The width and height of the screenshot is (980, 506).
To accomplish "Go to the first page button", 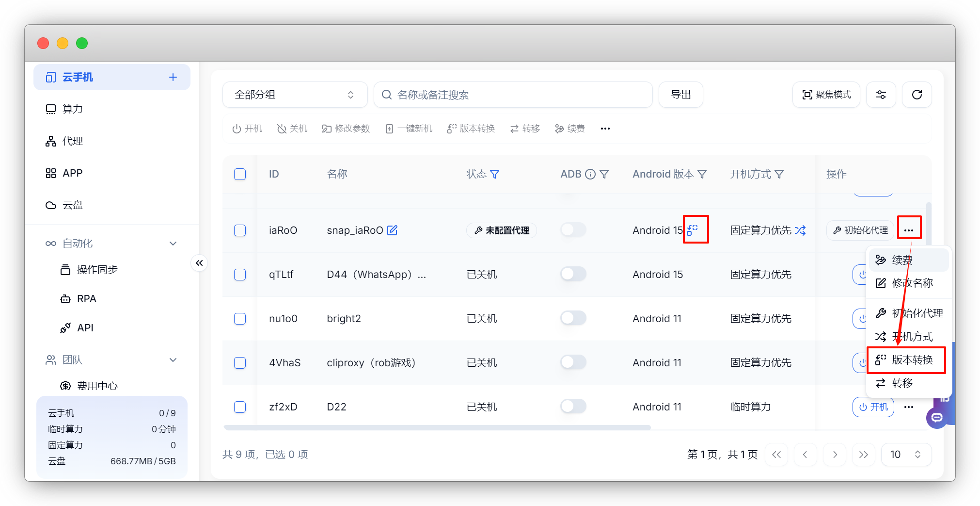I will (x=776, y=455).
